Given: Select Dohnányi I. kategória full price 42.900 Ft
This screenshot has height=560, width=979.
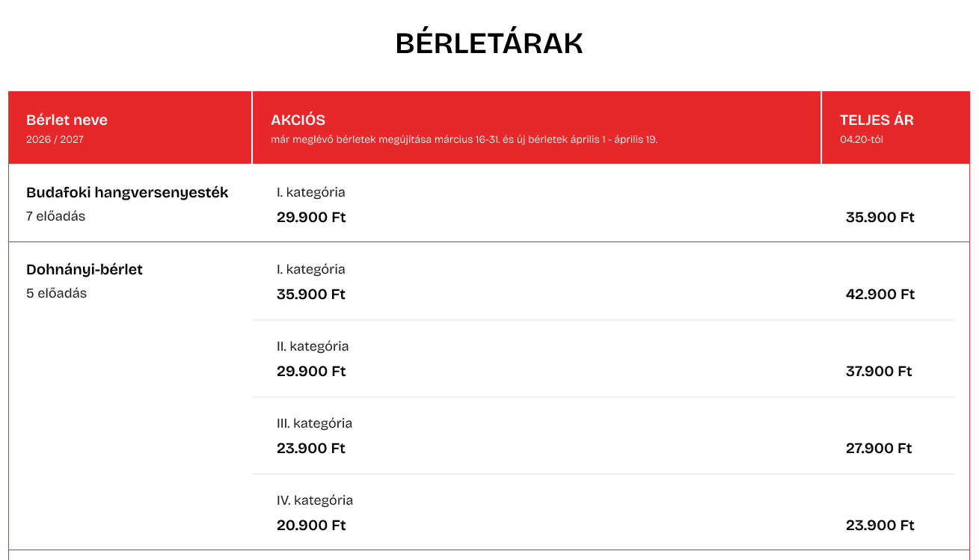Looking at the screenshot, I should coord(880,295).
